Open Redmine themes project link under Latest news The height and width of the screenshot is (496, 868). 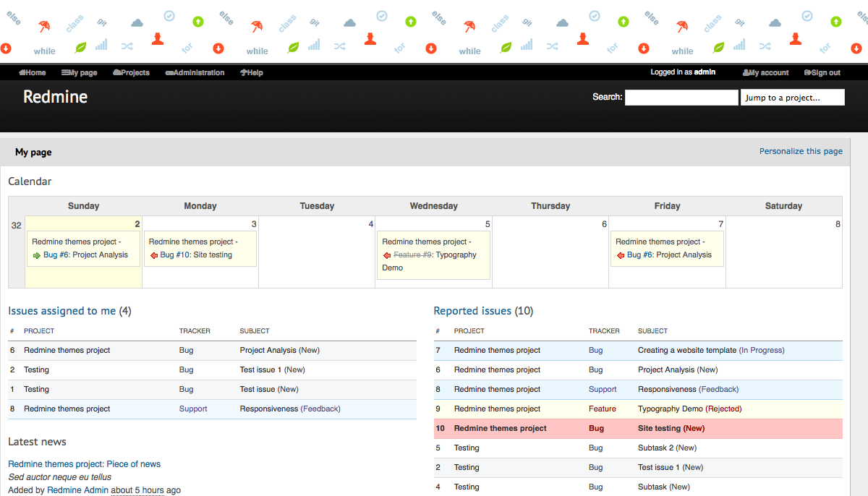click(56, 464)
